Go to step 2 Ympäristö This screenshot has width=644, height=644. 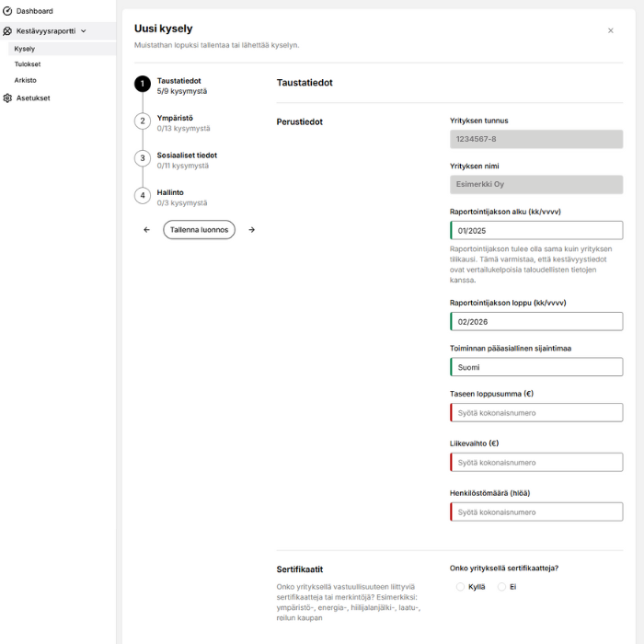143,121
